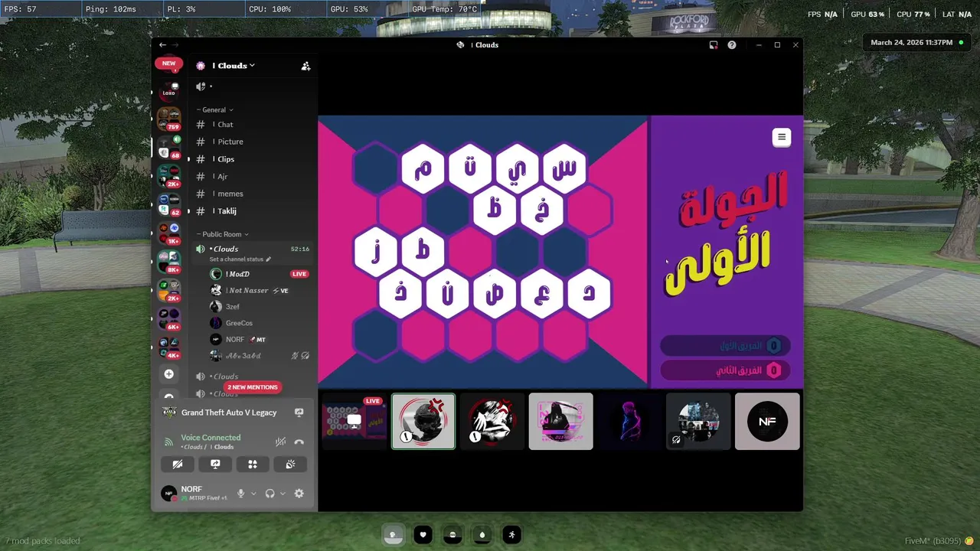This screenshot has height=551, width=980.
Task: Open Grand Theft Auto V Legacy activity
Action: (229, 412)
